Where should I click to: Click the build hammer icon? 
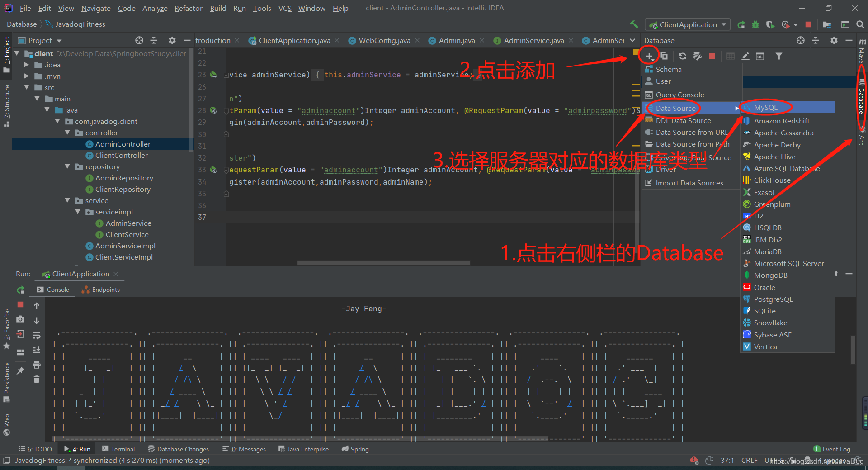pos(634,24)
